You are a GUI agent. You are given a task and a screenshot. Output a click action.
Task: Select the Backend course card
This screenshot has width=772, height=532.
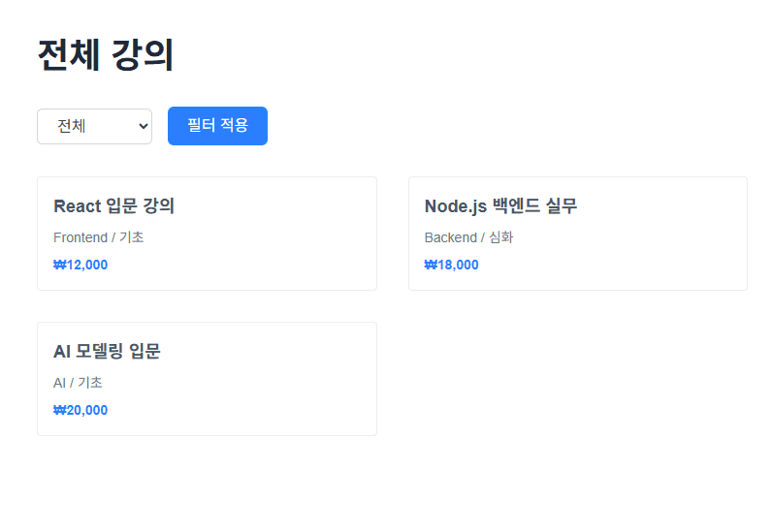pyautogui.click(x=578, y=234)
